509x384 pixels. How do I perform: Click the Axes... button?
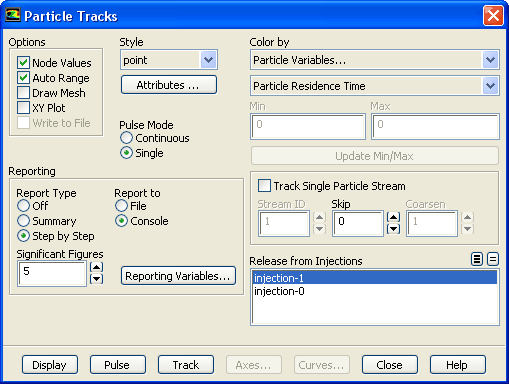pos(254,365)
